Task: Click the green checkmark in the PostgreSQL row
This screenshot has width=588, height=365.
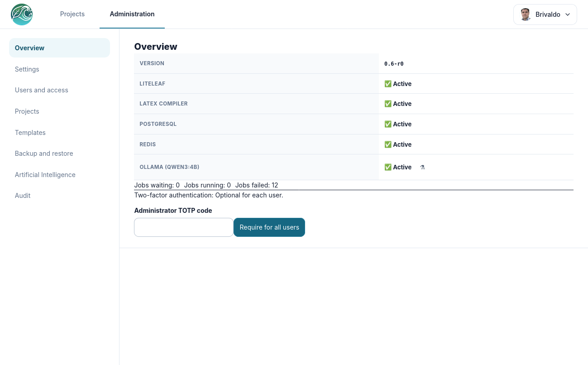Action: click(388, 124)
